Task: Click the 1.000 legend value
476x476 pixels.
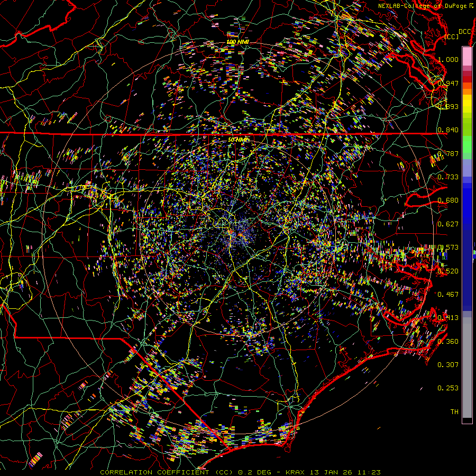Action: (448, 59)
